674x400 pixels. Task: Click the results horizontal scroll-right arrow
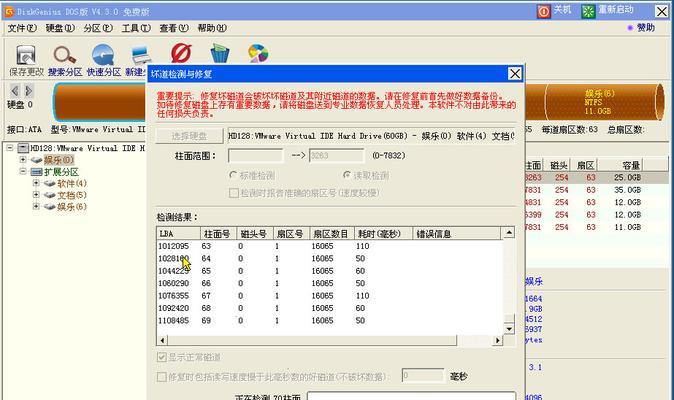click(497, 340)
